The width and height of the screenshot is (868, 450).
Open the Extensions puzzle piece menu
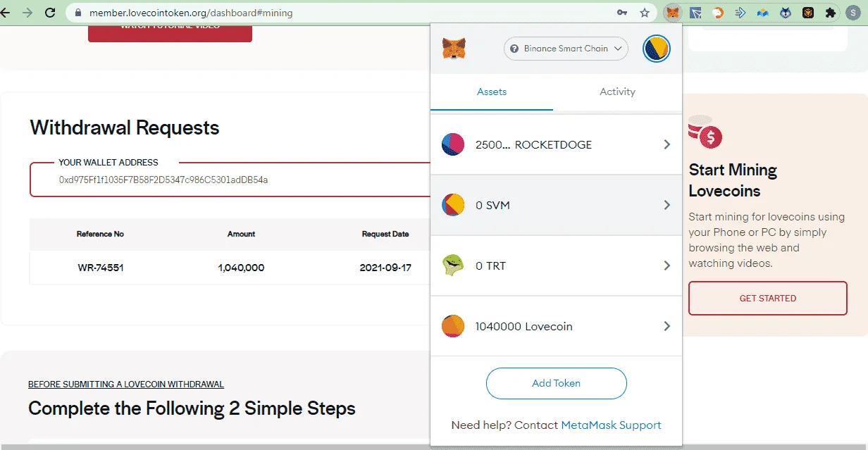(x=831, y=13)
